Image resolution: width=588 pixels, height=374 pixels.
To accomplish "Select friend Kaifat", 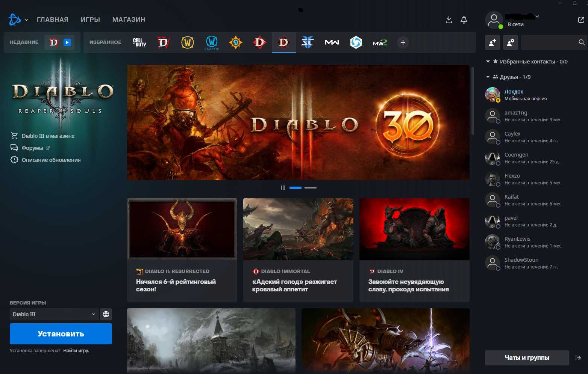I will 535,200.
